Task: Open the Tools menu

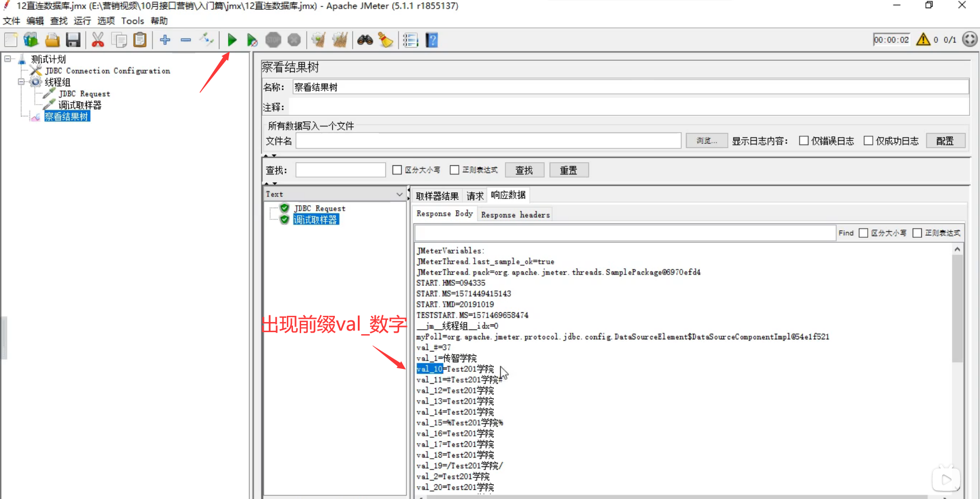Action: click(x=133, y=21)
